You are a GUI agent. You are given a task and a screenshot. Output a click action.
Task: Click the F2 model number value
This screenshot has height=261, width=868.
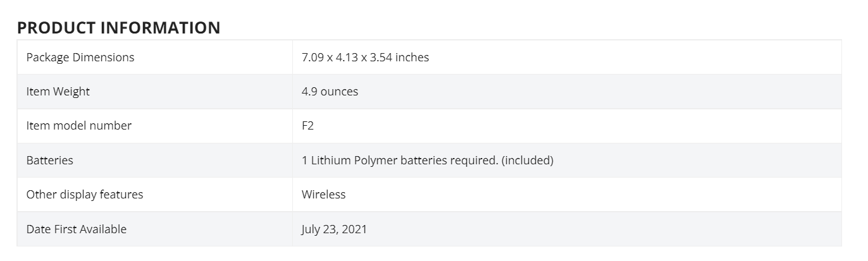click(307, 126)
